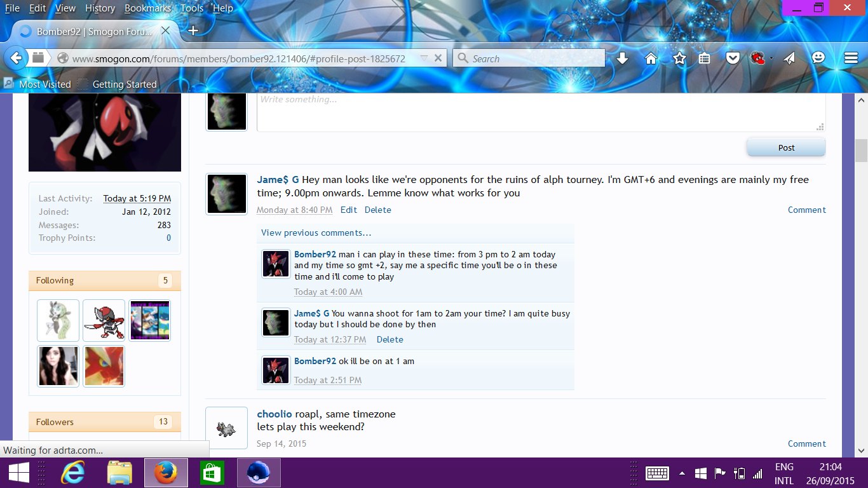Open File Explorer from taskbar
The width and height of the screenshot is (868, 488).
pos(119,473)
